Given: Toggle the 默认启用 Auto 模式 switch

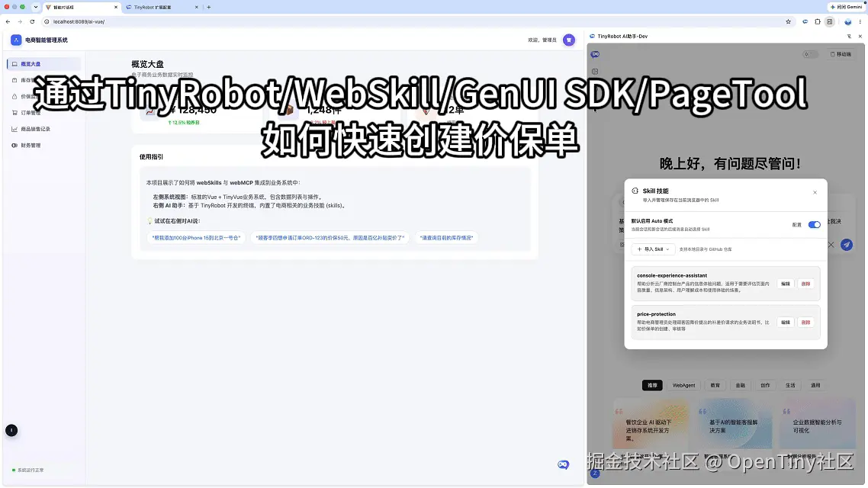Looking at the screenshot, I should pyautogui.click(x=815, y=225).
